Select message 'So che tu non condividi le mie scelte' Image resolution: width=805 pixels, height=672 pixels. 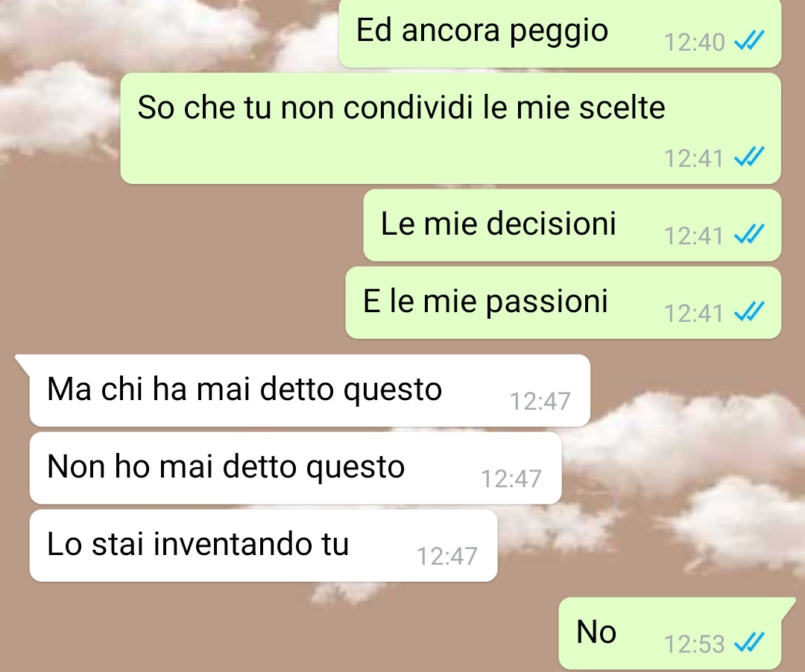click(x=451, y=128)
